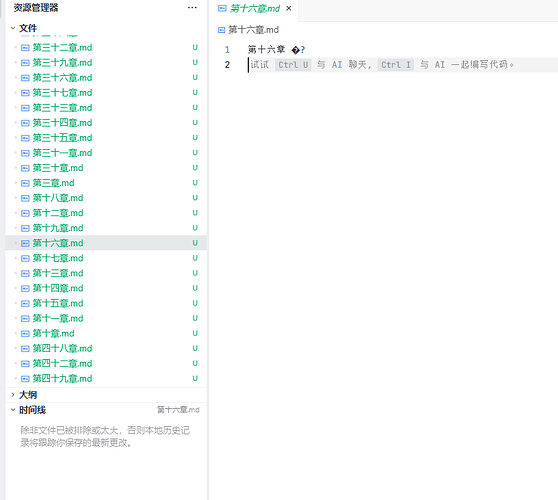Viewport: 558px width, 500px height.
Task: Open file 第四十八章.md in explorer
Action: click(x=106, y=348)
